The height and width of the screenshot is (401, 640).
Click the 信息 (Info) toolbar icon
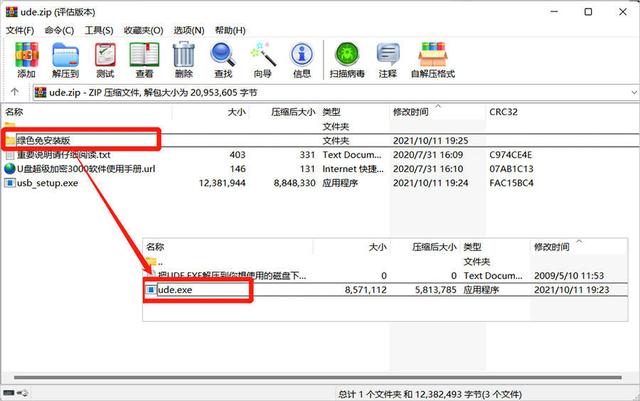tap(302, 60)
